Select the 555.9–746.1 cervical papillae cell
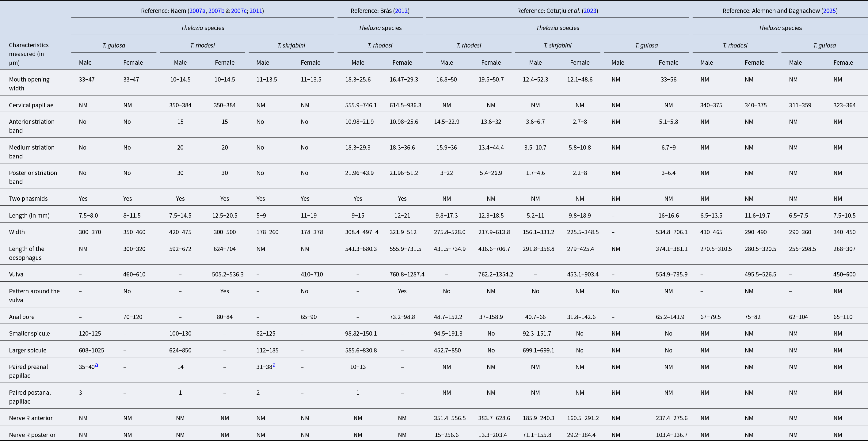This screenshot has width=868, height=441. (x=361, y=105)
